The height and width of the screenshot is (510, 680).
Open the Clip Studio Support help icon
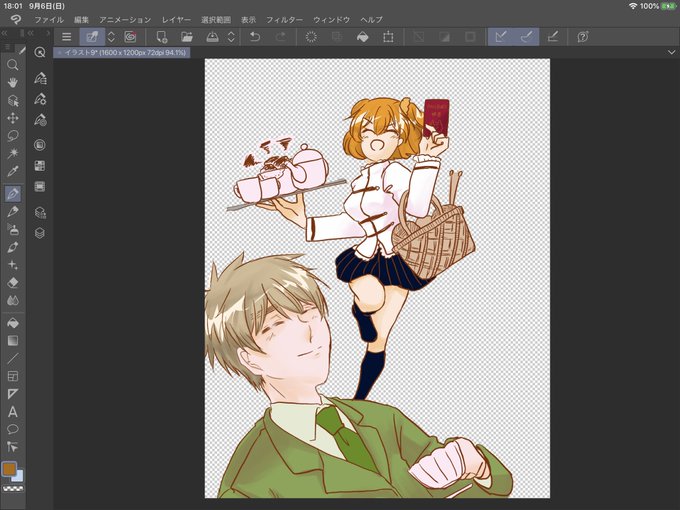pyautogui.click(x=583, y=37)
